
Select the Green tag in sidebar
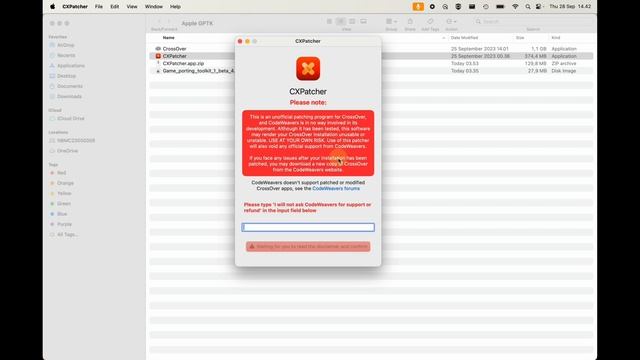tap(63, 203)
